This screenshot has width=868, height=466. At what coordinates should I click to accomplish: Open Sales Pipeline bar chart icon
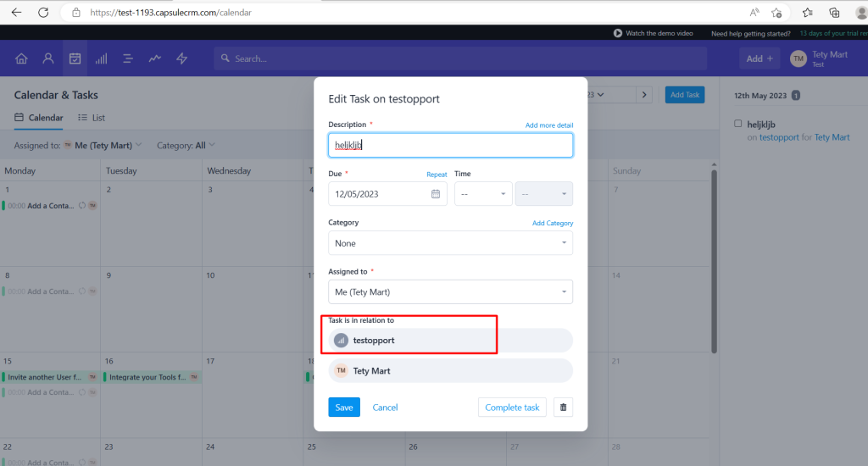click(x=102, y=58)
